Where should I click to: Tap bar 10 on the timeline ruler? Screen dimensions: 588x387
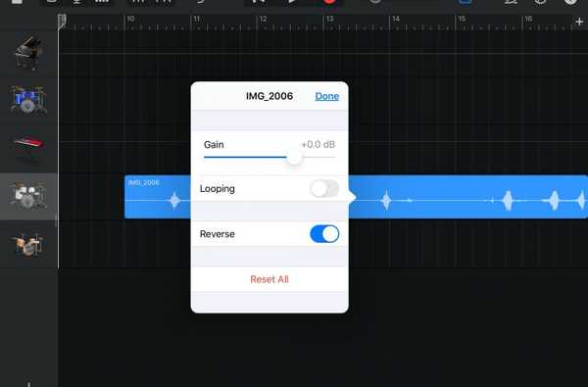pos(130,19)
